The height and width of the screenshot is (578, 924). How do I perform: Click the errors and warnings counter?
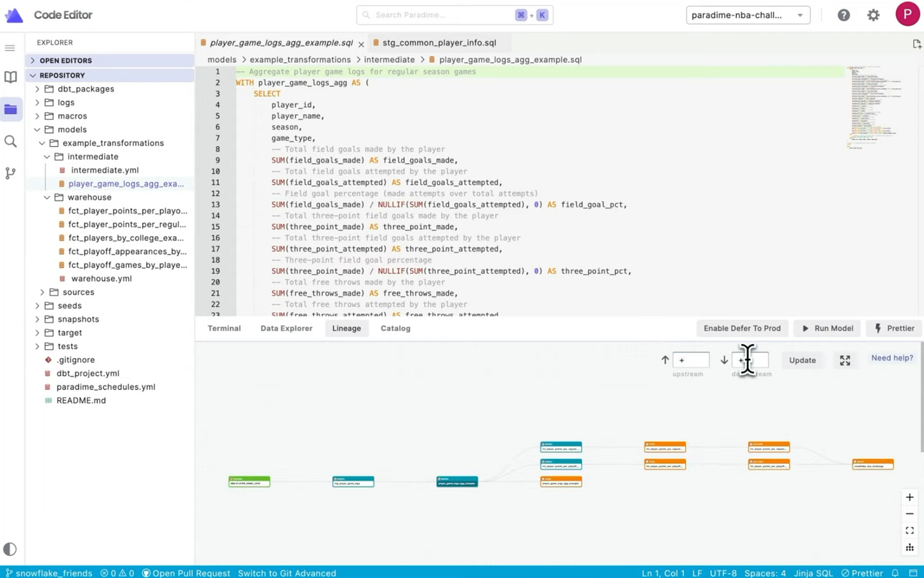(x=117, y=573)
